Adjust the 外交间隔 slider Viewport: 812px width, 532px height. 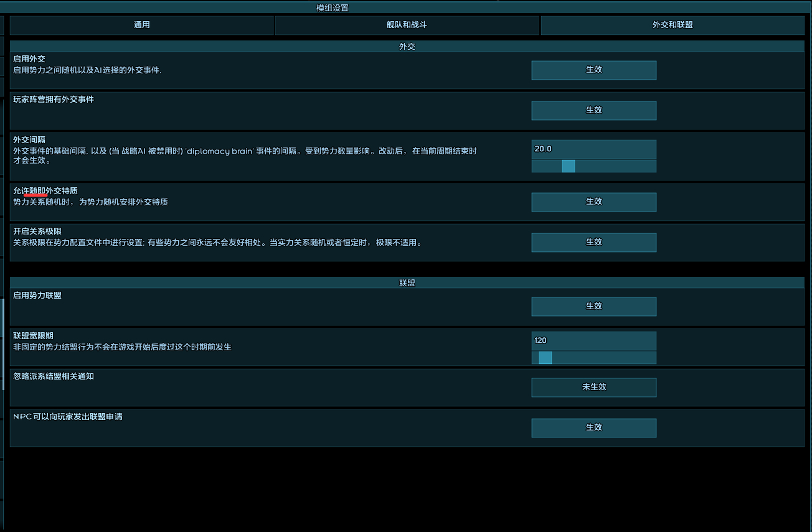click(567, 166)
